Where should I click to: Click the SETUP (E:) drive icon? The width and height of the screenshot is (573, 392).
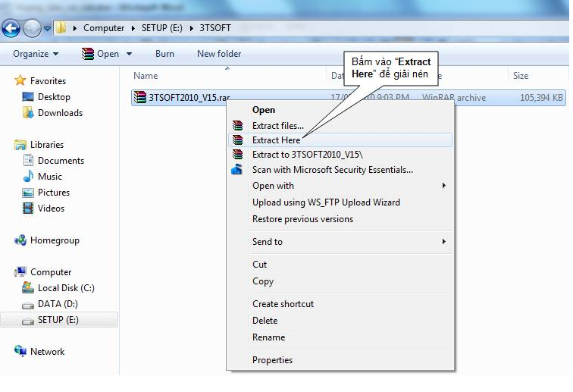[28, 321]
